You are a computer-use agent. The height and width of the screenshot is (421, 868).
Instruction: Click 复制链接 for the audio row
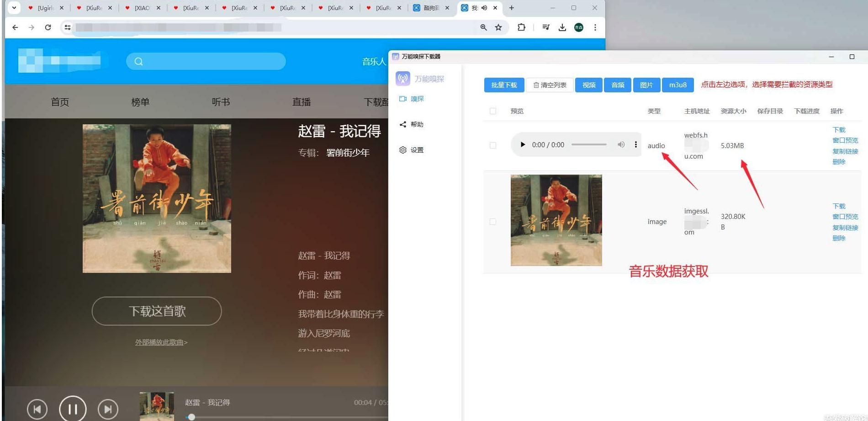click(845, 151)
